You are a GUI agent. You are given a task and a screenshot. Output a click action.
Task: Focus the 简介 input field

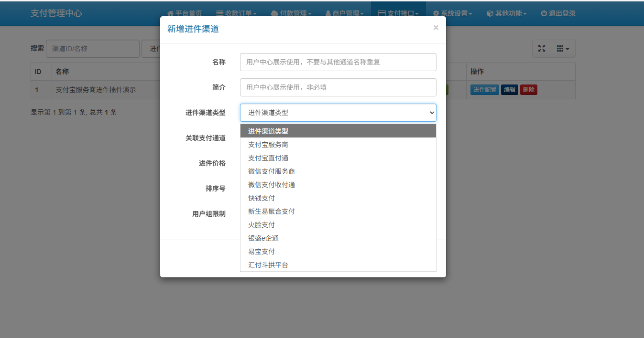click(x=338, y=87)
